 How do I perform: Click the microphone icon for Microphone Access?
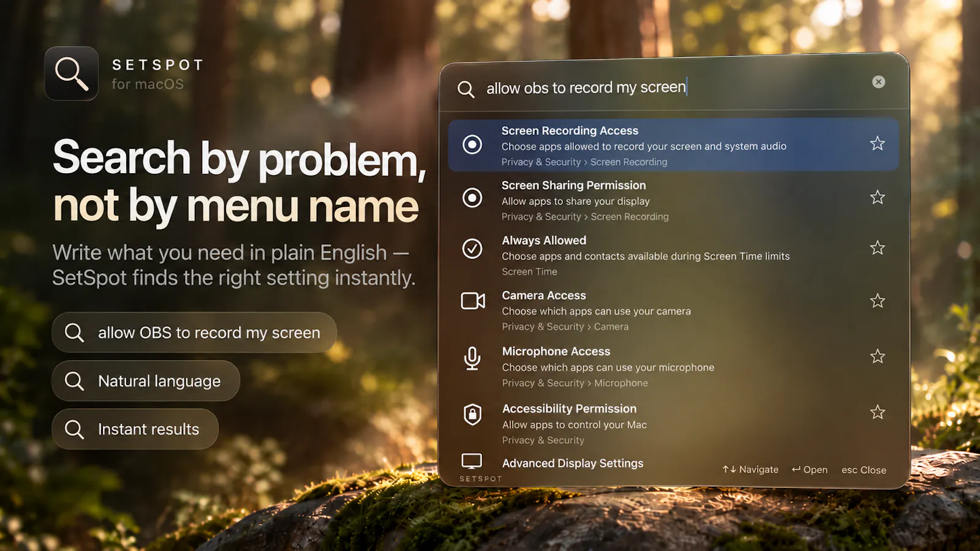click(x=472, y=358)
